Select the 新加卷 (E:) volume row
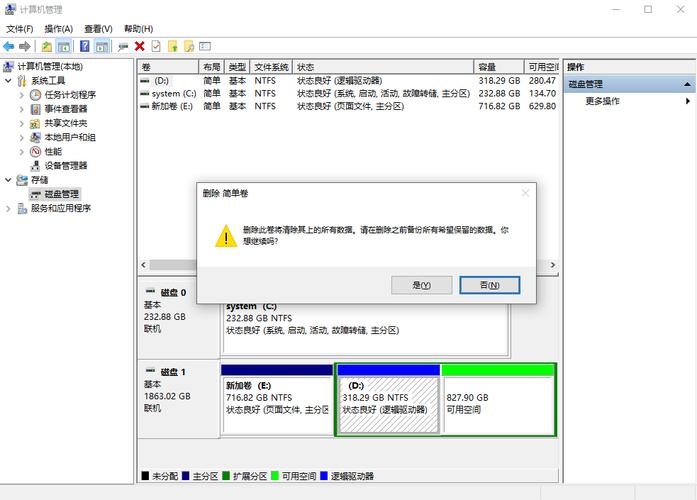The height and width of the screenshot is (500, 697). point(348,106)
